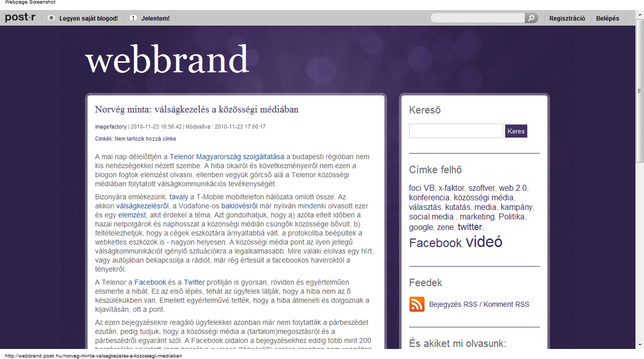Select the x-faktor tag
Viewport: 644px width, 359px height.
(451, 188)
